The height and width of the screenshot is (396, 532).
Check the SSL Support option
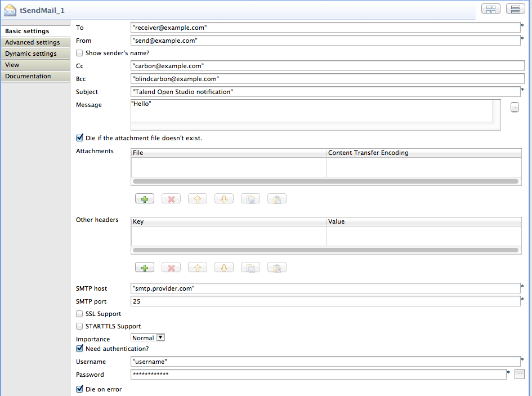79,314
